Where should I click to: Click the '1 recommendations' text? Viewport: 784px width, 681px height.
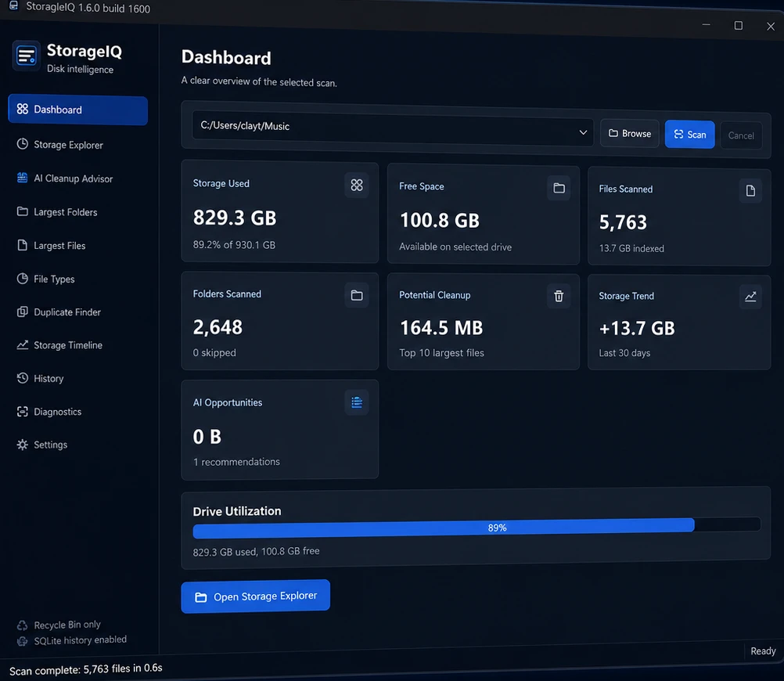click(236, 462)
